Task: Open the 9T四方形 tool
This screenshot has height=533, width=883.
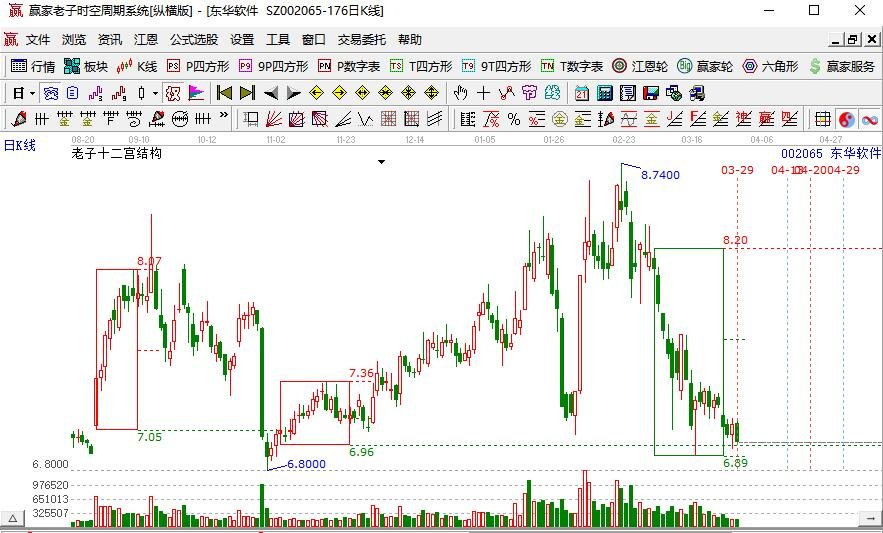Action: 497,66
